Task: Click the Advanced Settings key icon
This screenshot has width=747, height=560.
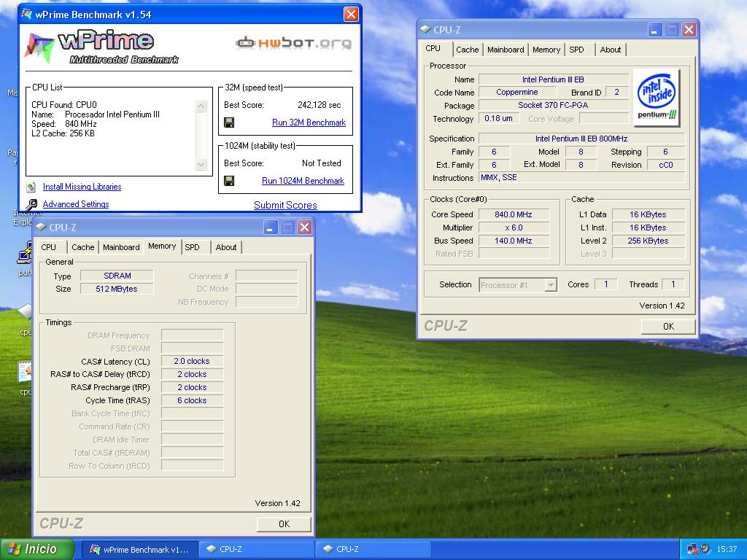Action: 31,205
